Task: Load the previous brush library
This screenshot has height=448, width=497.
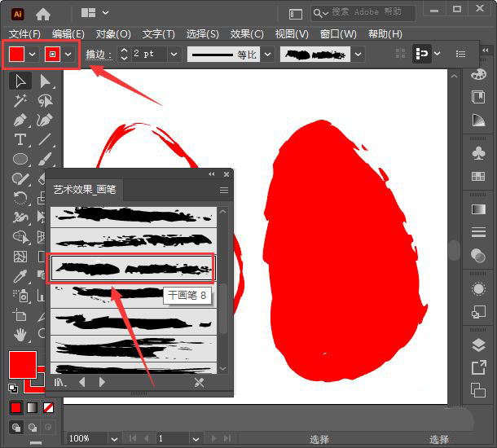Action: click(x=82, y=382)
